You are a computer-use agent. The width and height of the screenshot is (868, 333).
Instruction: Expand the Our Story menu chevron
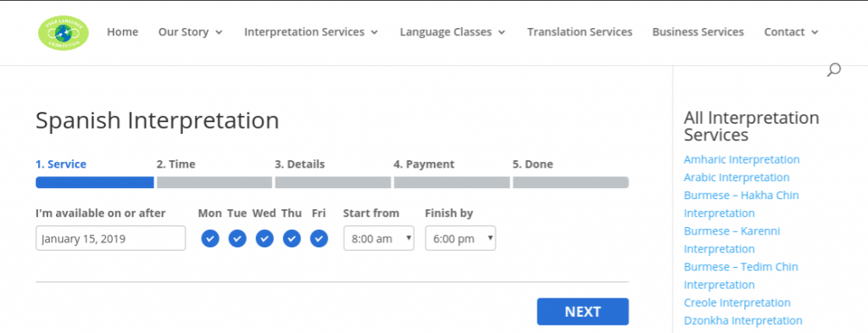click(x=220, y=33)
